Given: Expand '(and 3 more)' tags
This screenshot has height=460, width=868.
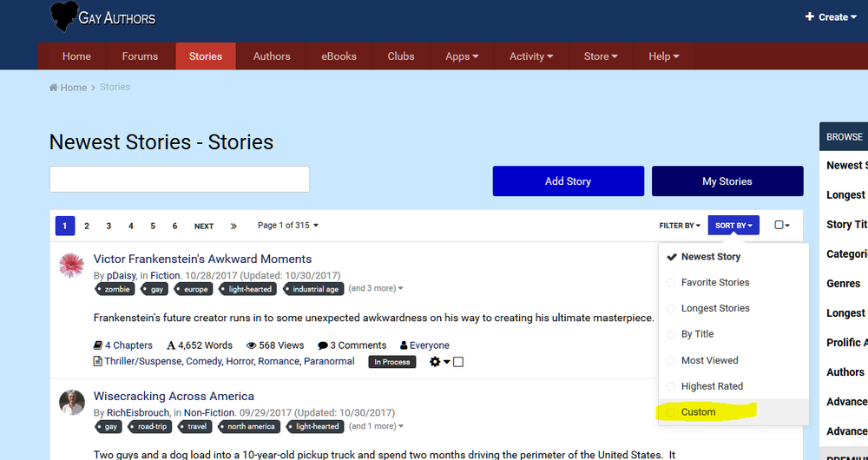Looking at the screenshot, I should [376, 288].
